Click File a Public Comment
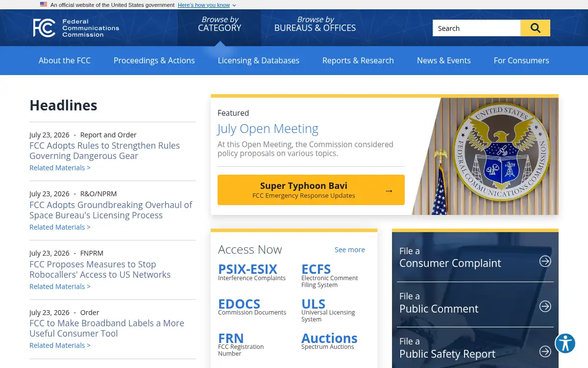Viewport: 588px width, 368px height. (475, 303)
